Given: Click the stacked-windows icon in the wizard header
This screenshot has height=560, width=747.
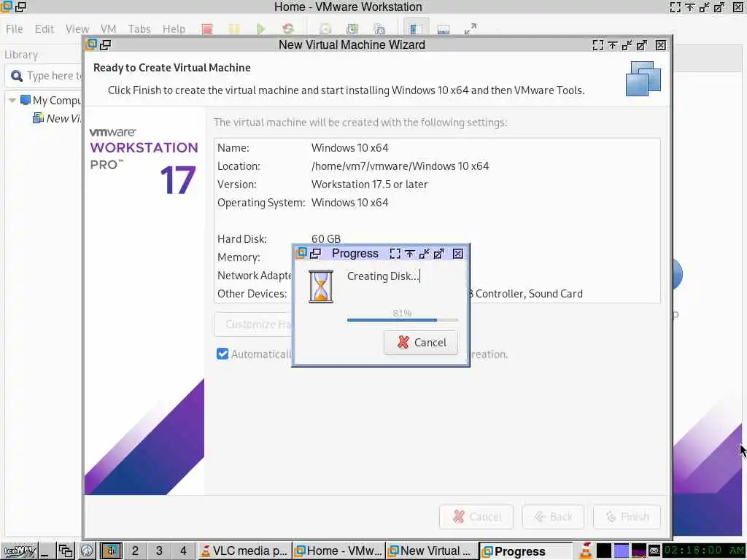Looking at the screenshot, I should click(x=643, y=79).
